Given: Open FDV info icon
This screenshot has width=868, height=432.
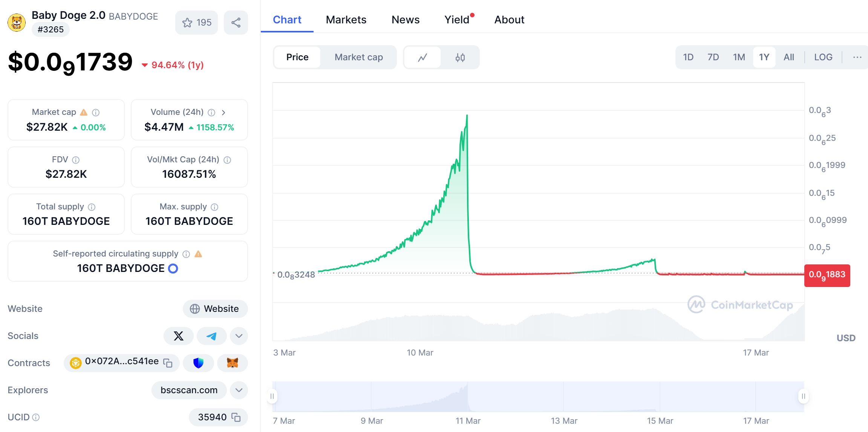Looking at the screenshot, I should 76,160.
